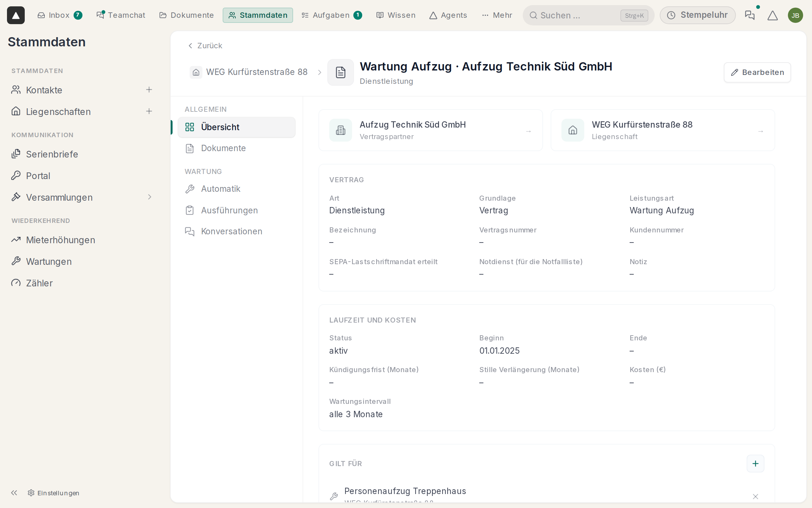
Task: Open the Inbox with 7 unread items
Action: click(60, 15)
